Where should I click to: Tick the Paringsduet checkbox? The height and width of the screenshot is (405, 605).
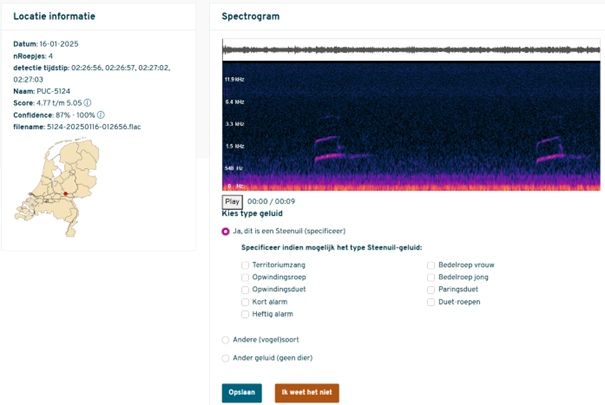coord(431,289)
